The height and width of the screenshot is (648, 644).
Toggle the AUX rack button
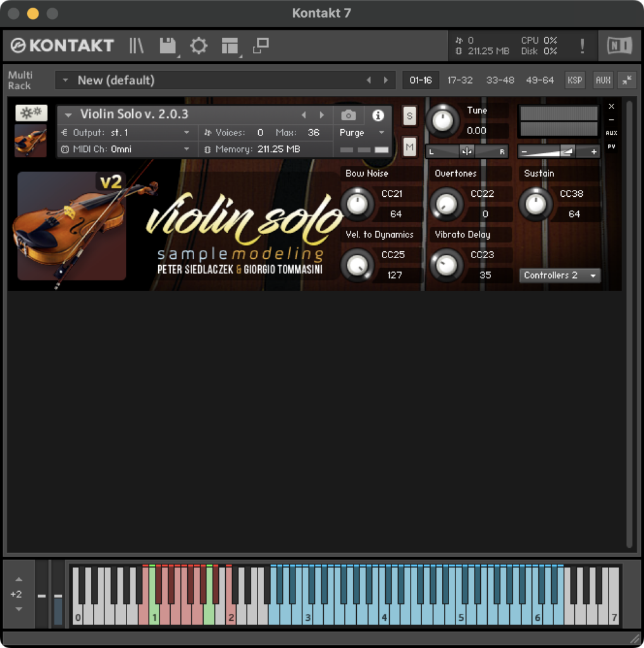(603, 80)
